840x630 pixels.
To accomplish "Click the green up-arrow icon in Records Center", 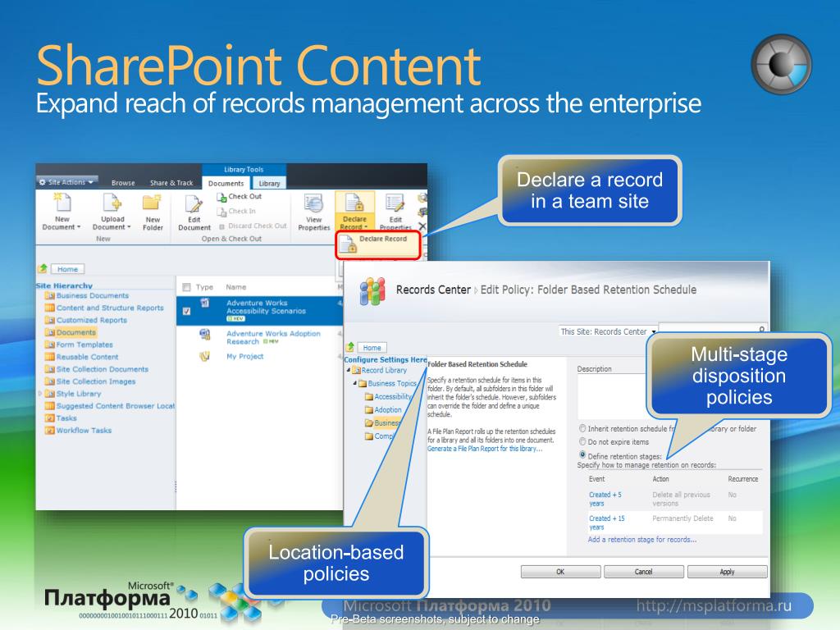I will [350, 347].
